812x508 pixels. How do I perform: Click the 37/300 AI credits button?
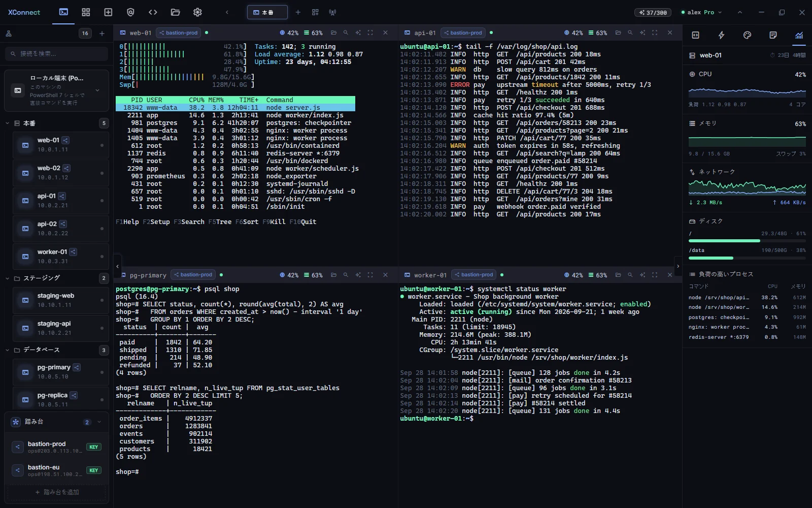click(653, 12)
